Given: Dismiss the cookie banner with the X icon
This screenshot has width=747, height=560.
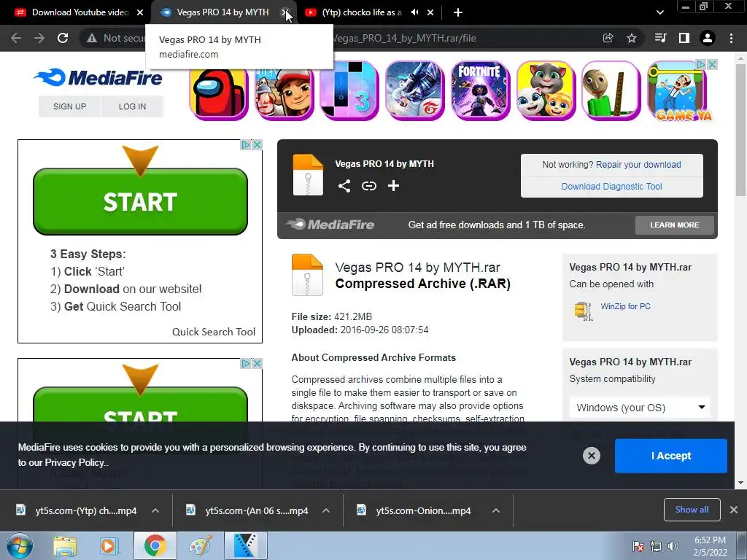Looking at the screenshot, I should [591, 456].
